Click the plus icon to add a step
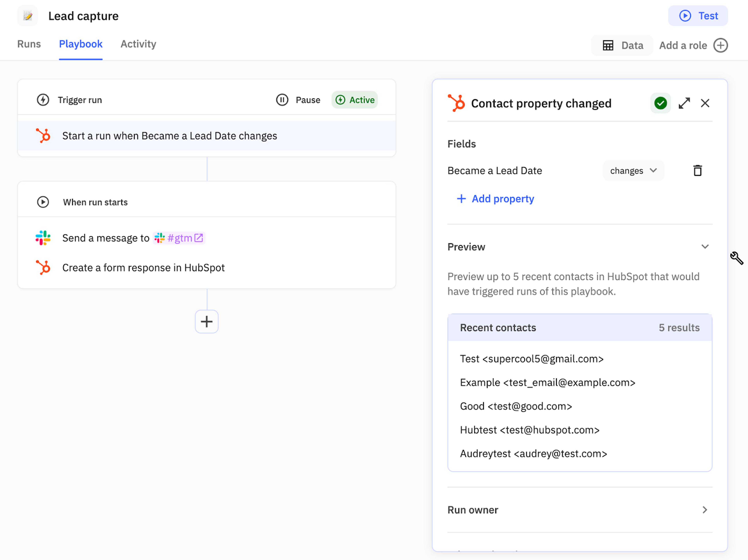 click(x=207, y=321)
